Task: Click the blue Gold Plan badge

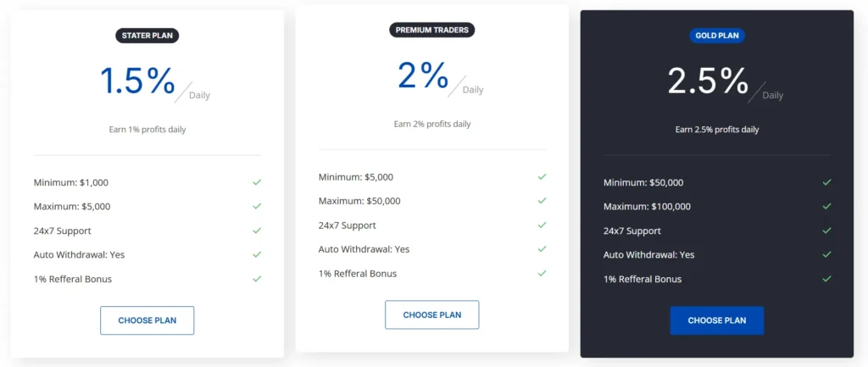Action: [717, 36]
